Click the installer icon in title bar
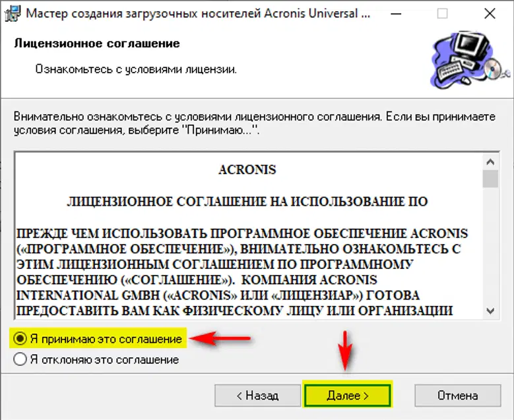 [13, 13]
